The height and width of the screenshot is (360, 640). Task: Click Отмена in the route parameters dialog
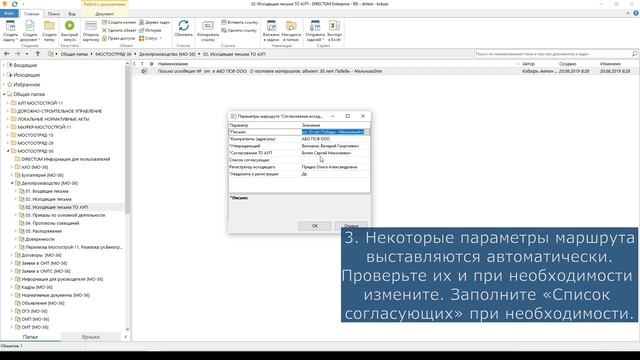351,226
